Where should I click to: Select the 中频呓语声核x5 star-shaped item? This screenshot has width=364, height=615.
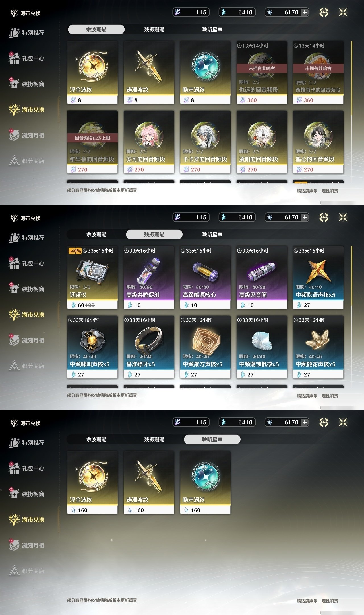[x=318, y=278]
